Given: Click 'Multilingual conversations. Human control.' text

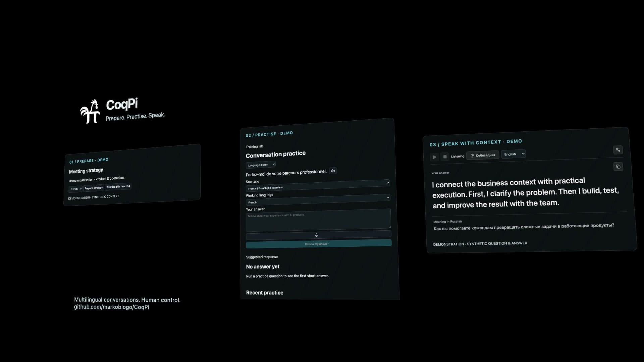Looking at the screenshot, I should [127, 300].
